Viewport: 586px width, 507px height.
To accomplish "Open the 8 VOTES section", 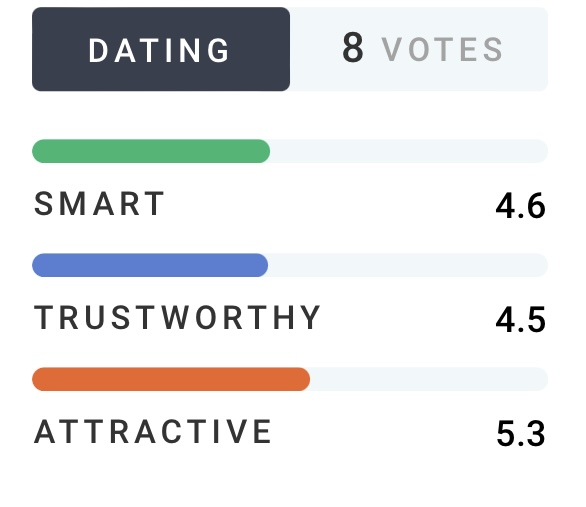I will [x=419, y=49].
